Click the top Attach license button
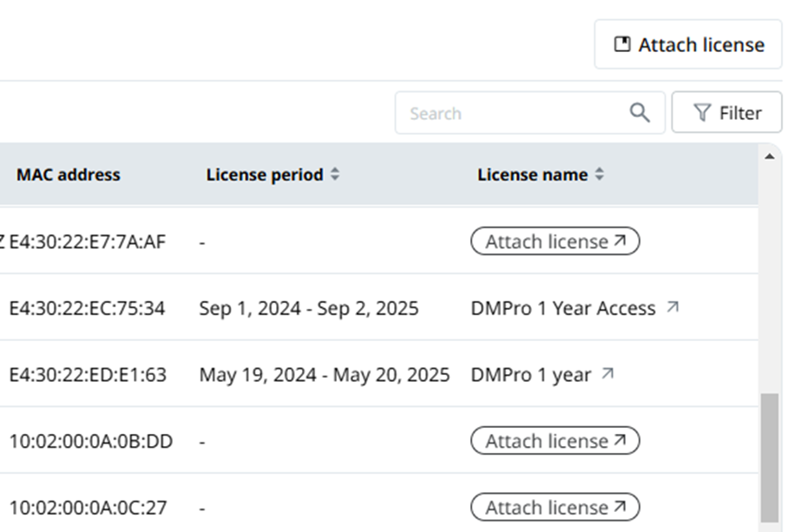The width and height of the screenshot is (807, 532). 688,44
